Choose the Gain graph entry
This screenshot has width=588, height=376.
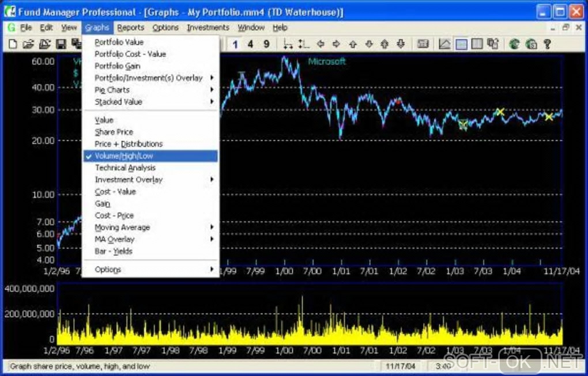tap(150, 204)
